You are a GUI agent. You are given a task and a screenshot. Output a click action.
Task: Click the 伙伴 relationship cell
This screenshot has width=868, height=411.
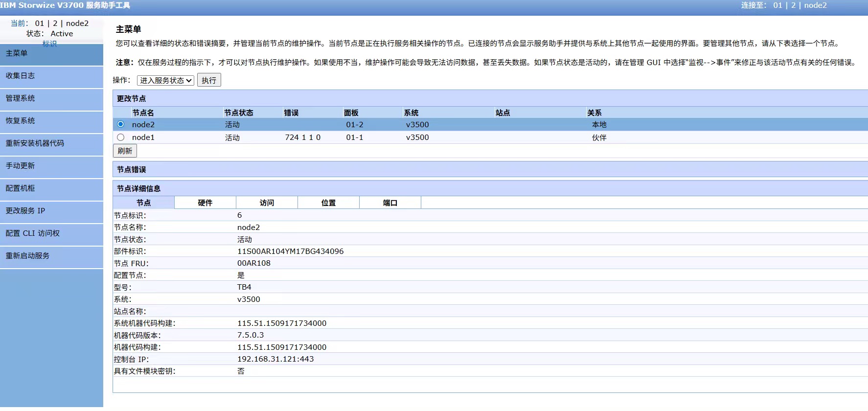(599, 137)
